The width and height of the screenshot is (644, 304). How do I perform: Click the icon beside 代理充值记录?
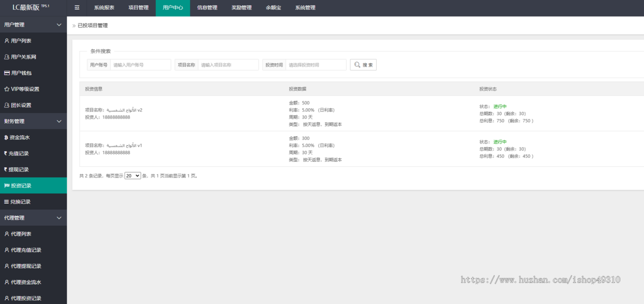[6, 250]
